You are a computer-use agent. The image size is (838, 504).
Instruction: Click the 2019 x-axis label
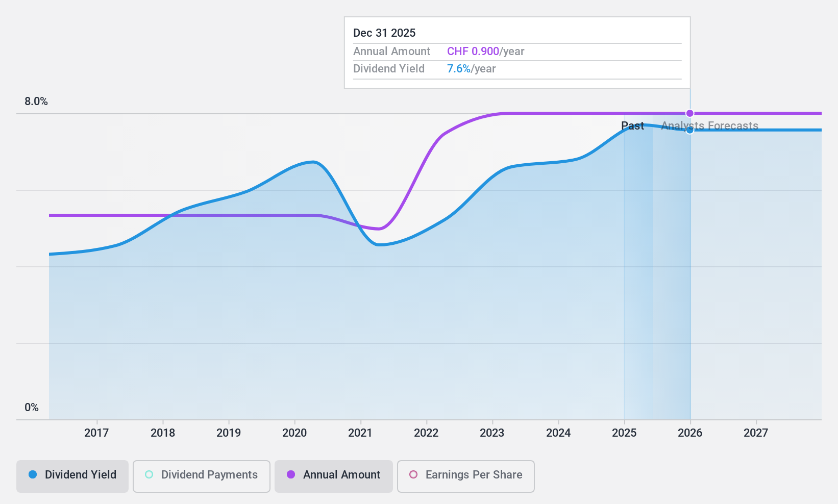pos(229,433)
